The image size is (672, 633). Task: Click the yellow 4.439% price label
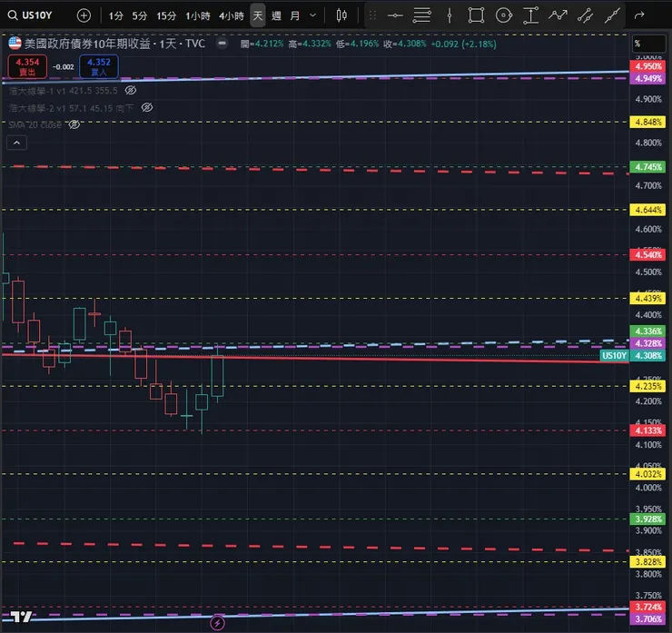(x=647, y=299)
